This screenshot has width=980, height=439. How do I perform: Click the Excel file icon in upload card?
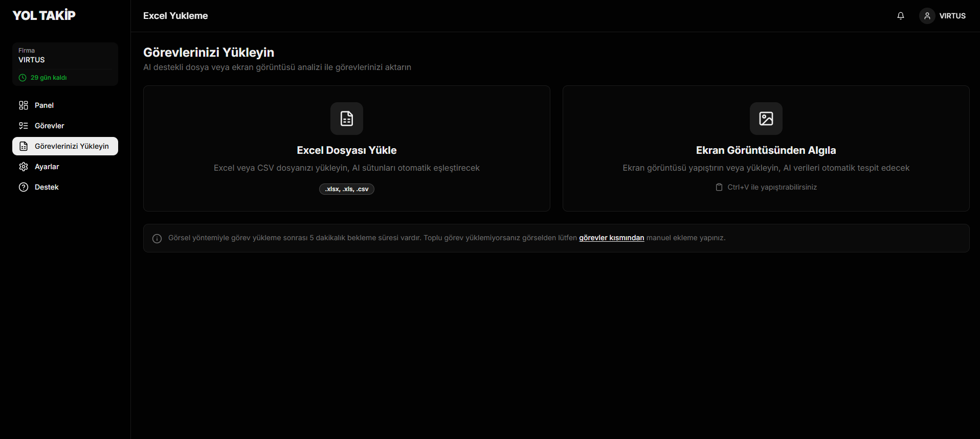(347, 119)
